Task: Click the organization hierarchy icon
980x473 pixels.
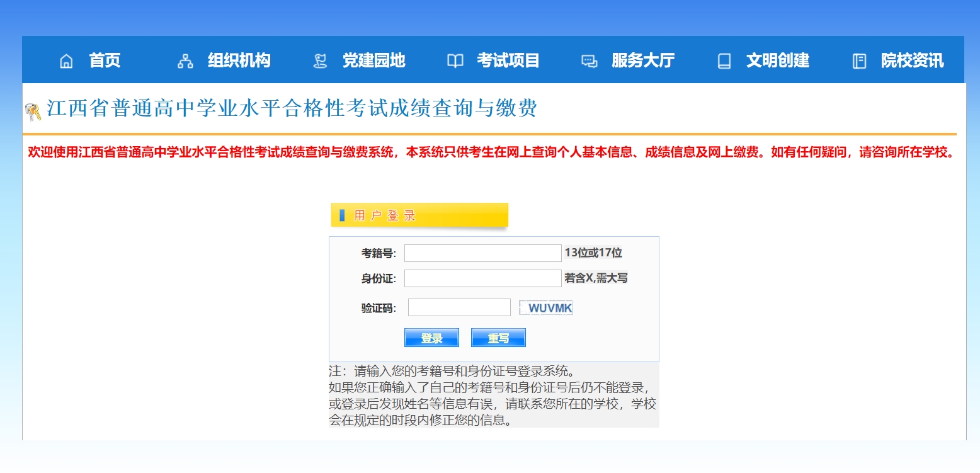Action: point(185,61)
